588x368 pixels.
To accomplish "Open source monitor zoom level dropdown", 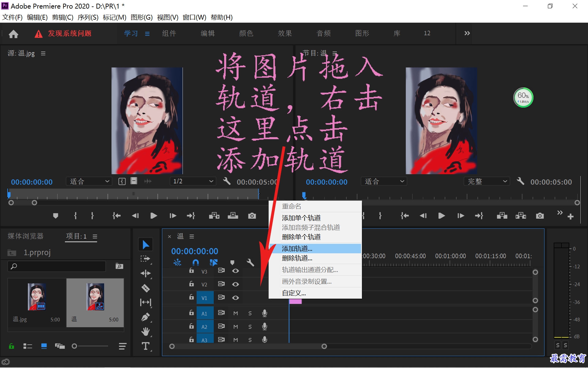I will tap(89, 181).
